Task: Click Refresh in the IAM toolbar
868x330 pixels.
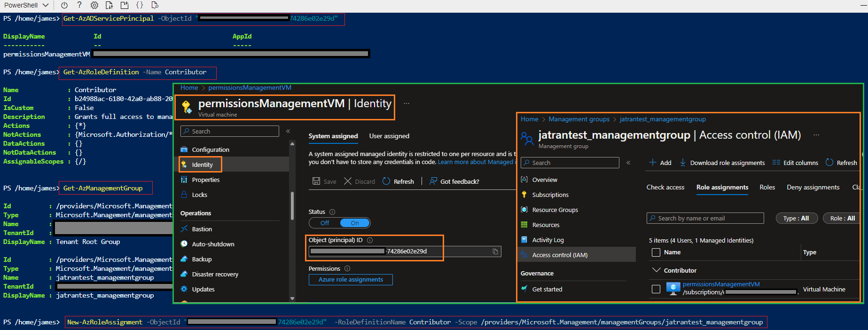Action: 841,163
